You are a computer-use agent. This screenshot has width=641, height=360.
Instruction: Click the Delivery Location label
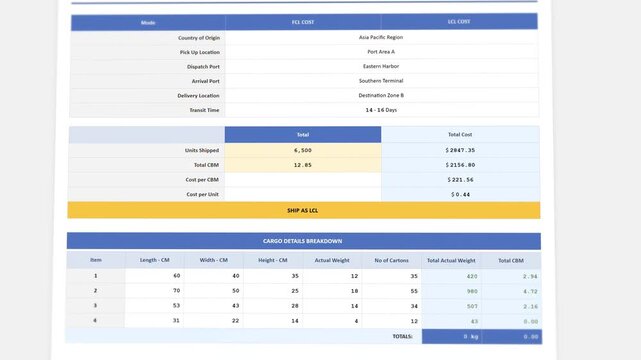point(198,96)
